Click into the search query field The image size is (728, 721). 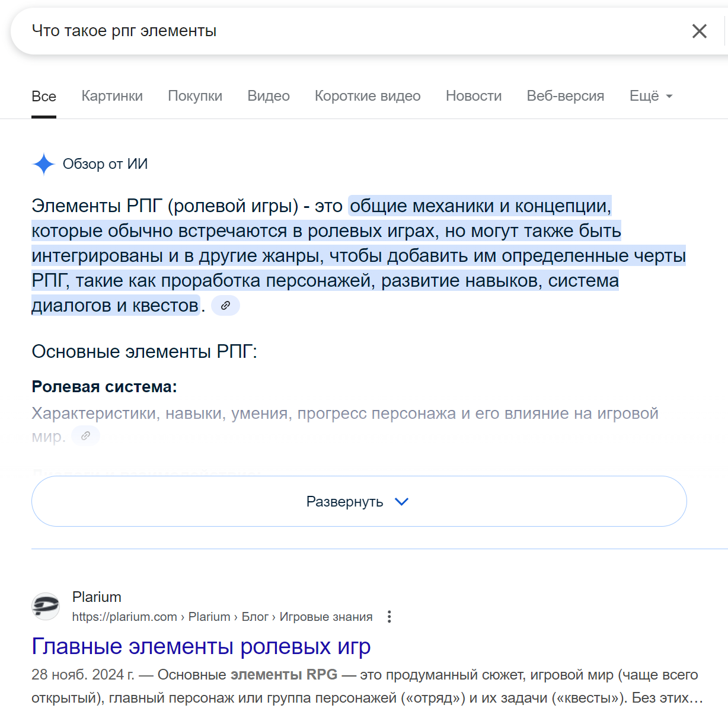click(x=356, y=31)
